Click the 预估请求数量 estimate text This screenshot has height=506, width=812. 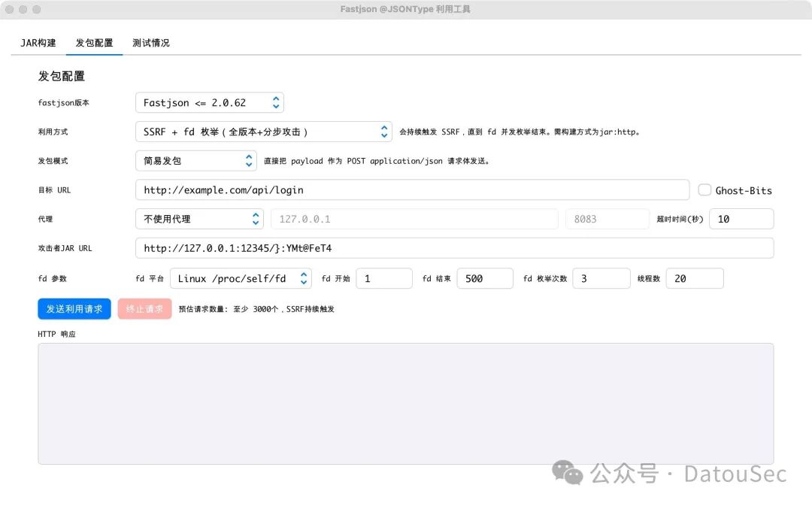[256, 309]
